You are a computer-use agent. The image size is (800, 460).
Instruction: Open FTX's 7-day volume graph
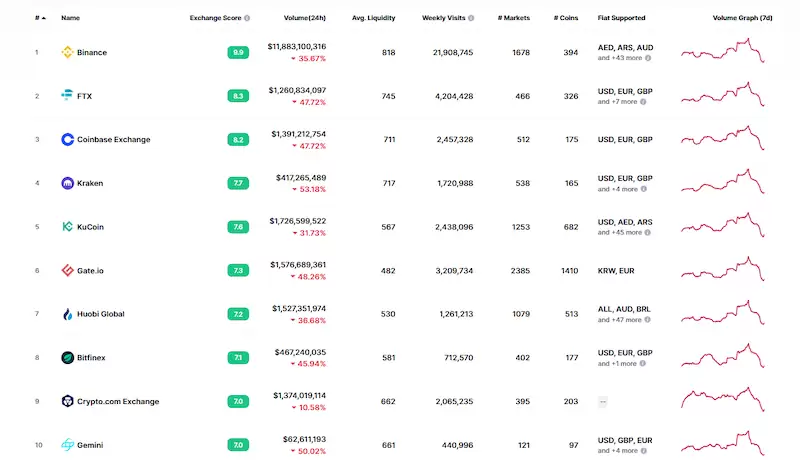pos(723,95)
